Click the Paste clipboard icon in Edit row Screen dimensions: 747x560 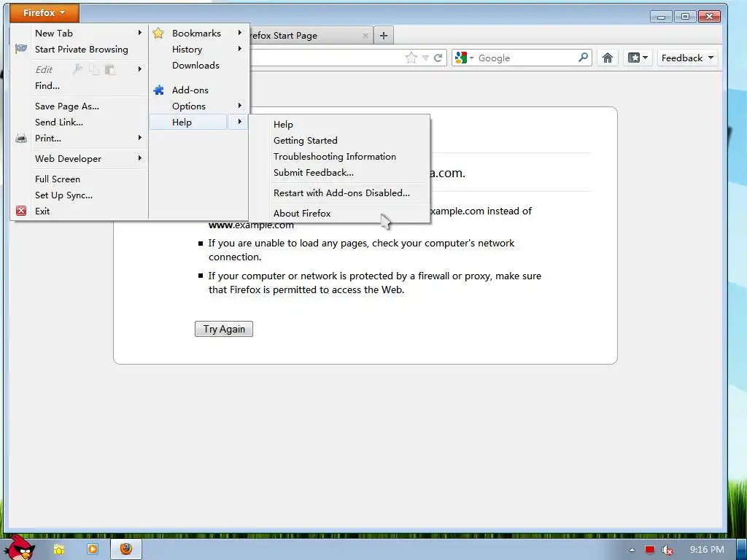(110, 69)
